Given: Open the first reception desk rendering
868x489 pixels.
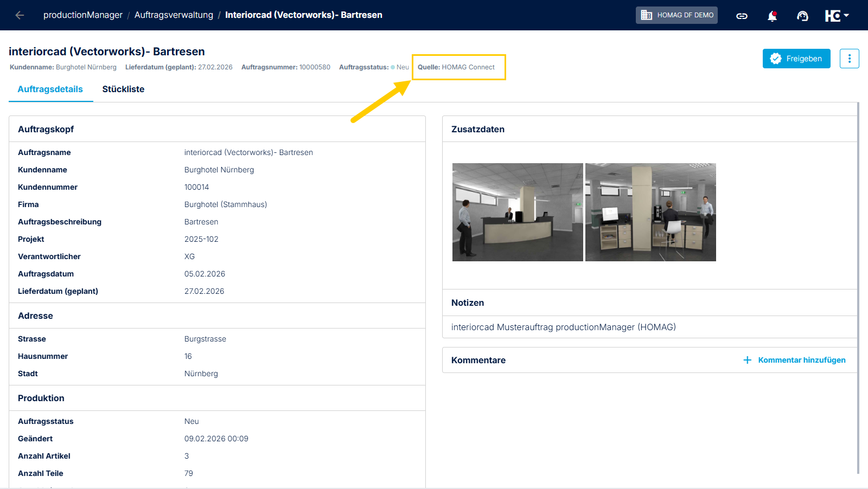Looking at the screenshot, I should tap(518, 212).
